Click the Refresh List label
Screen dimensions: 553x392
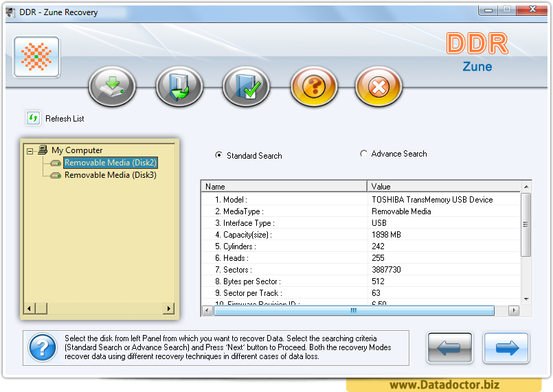point(65,119)
